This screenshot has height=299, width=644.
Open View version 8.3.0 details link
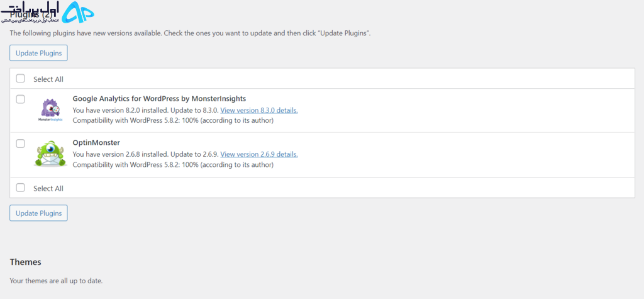pyautogui.click(x=259, y=110)
